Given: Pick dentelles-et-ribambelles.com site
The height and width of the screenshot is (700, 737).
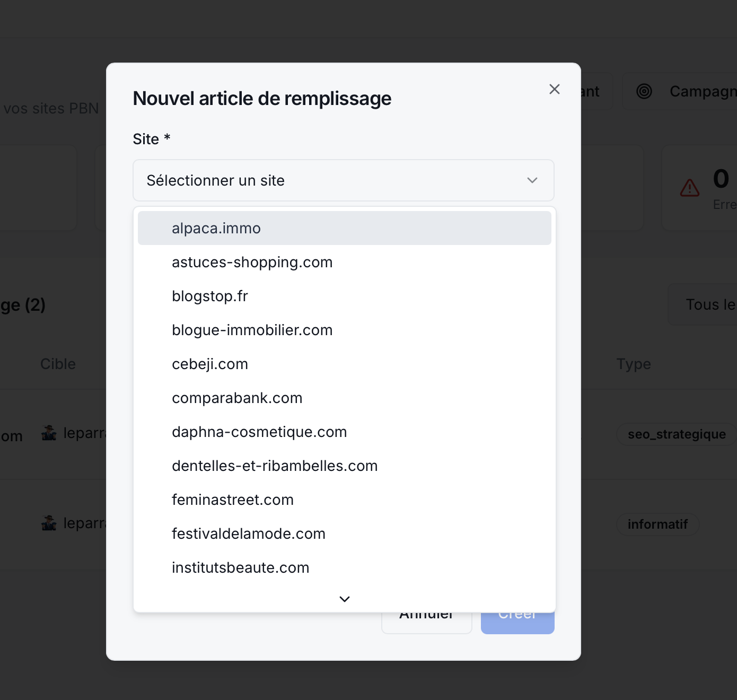Looking at the screenshot, I should pos(275,466).
